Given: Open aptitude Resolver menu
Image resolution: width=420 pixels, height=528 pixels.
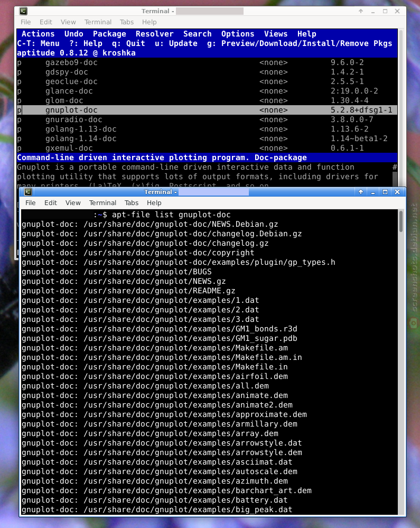Looking at the screenshot, I should [154, 34].
